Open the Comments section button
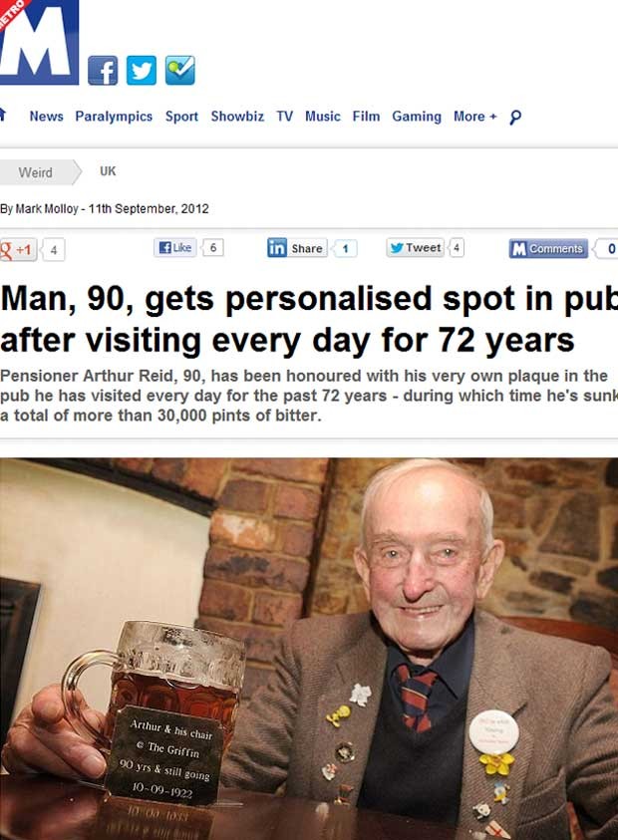The height and width of the screenshot is (840, 618). pyautogui.click(x=548, y=248)
